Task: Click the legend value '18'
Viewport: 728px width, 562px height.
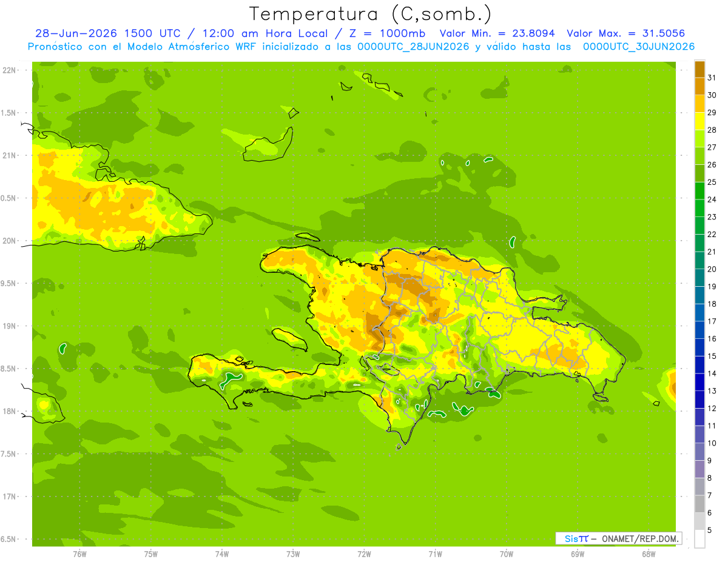Action: pyautogui.click(x=712, y=304)
